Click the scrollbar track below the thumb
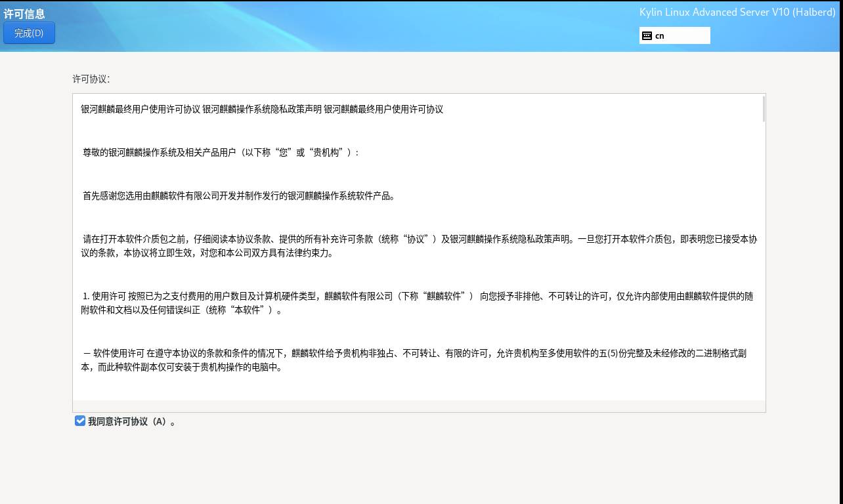Screen dimensions: 843x504 (763, 262)
